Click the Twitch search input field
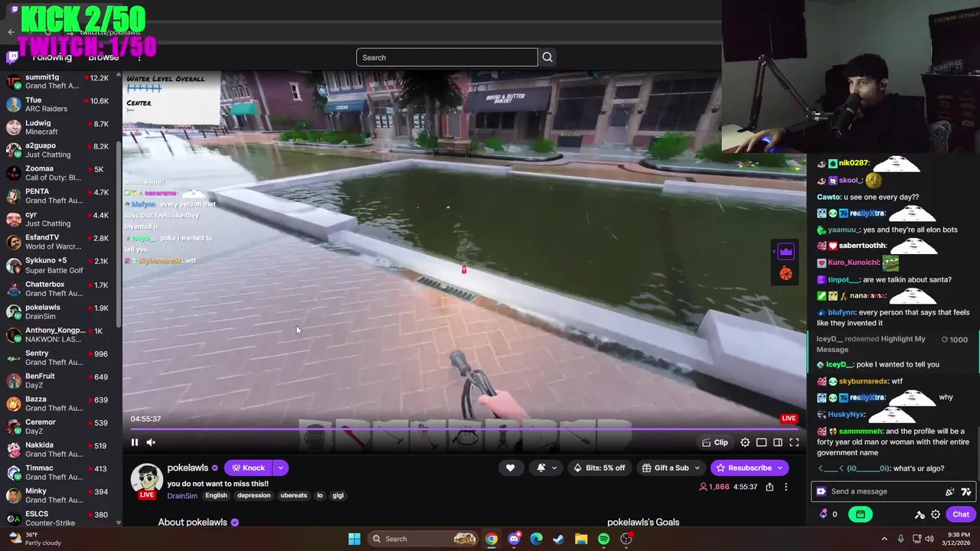980x551 pixels. 446,57
